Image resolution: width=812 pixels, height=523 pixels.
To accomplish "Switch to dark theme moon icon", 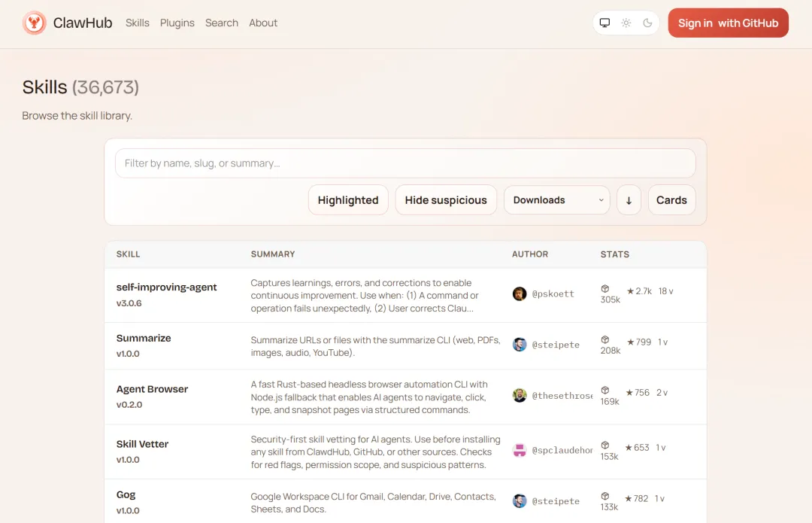I will coord(647,23).
